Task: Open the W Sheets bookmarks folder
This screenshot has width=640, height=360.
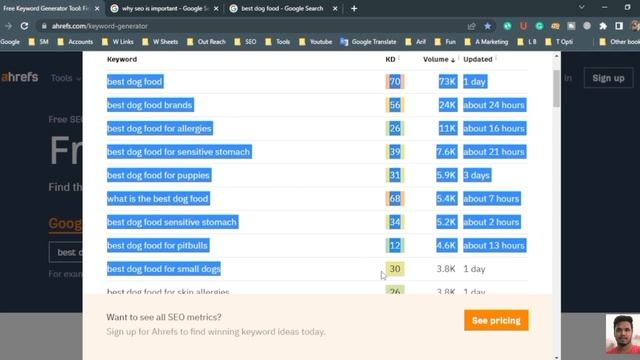Action: 160,42
